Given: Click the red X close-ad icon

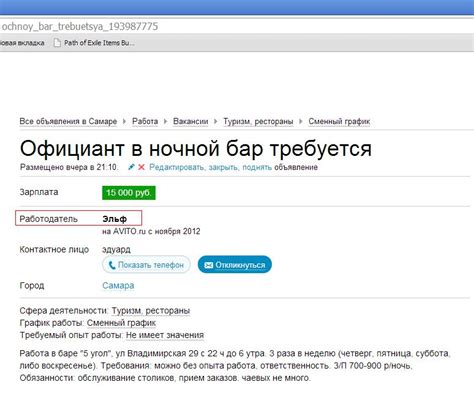Looking at the screenshot, I should pos(141,167).
